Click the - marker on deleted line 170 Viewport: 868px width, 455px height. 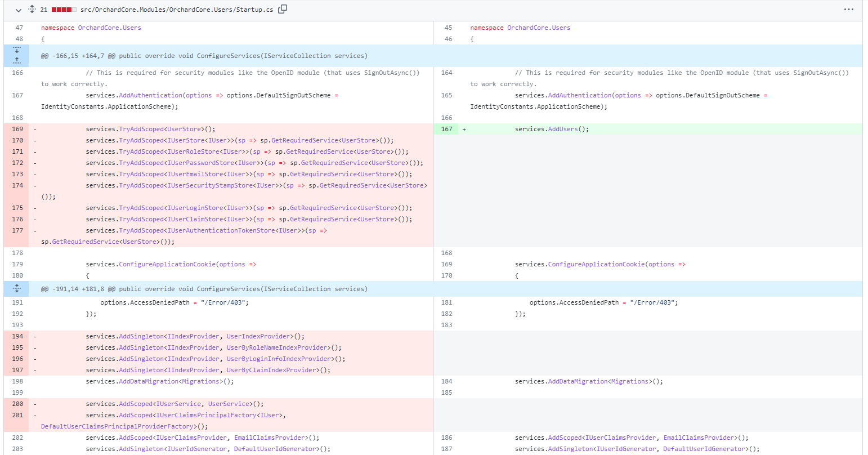coord(35,140)
